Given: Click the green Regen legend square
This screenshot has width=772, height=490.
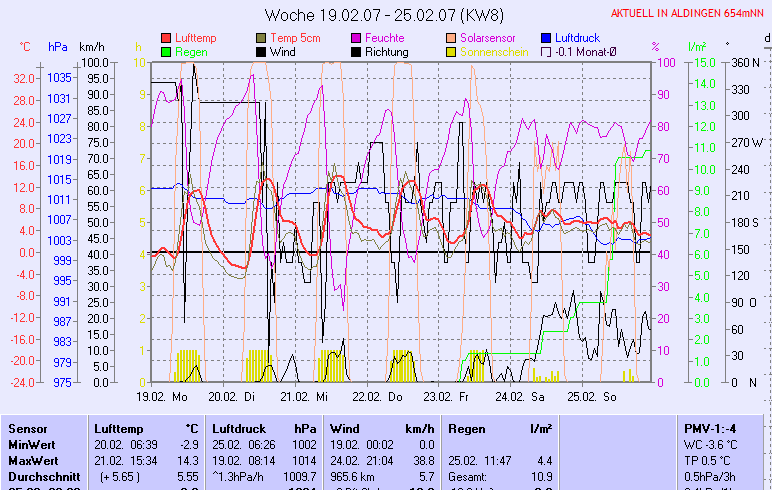Looking at the screenshot, I should (x=166, y=52).
